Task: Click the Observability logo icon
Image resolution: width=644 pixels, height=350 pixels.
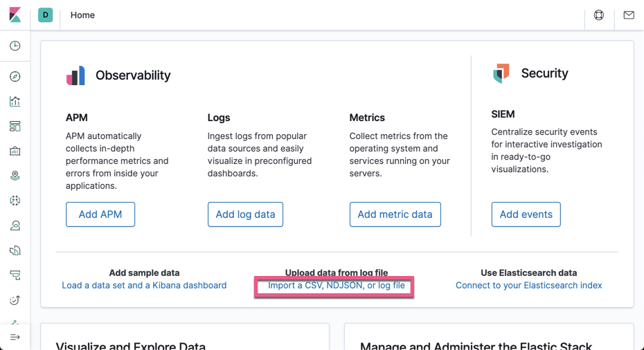Action: tap(75, 75)
